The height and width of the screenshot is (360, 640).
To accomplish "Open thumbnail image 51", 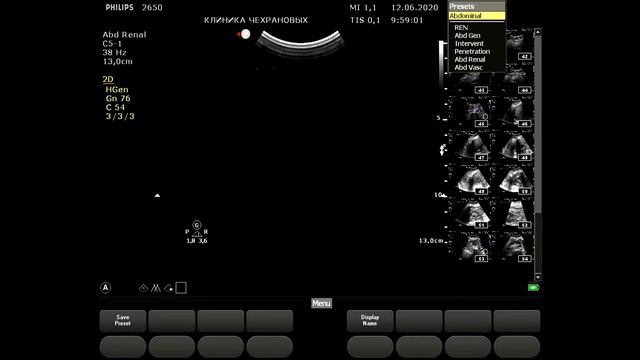I will tap(471, 213).
